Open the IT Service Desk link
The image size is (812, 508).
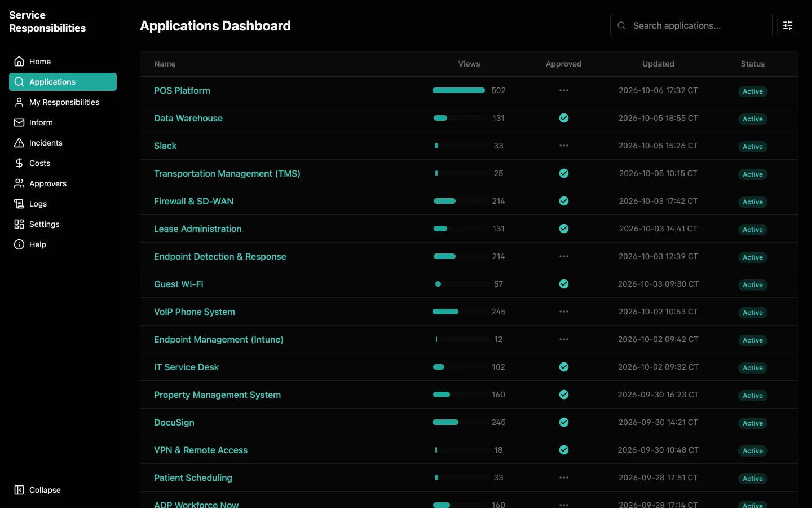[x=186, y=367]
